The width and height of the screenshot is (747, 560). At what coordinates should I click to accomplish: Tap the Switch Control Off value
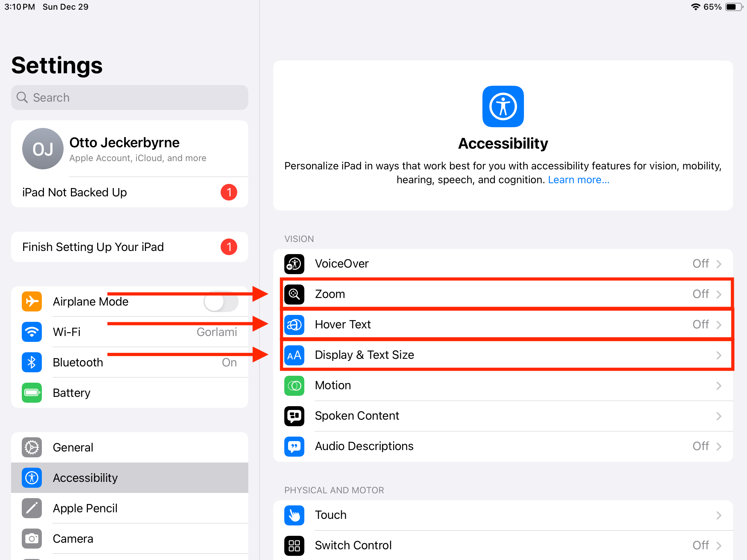point(701,545)
